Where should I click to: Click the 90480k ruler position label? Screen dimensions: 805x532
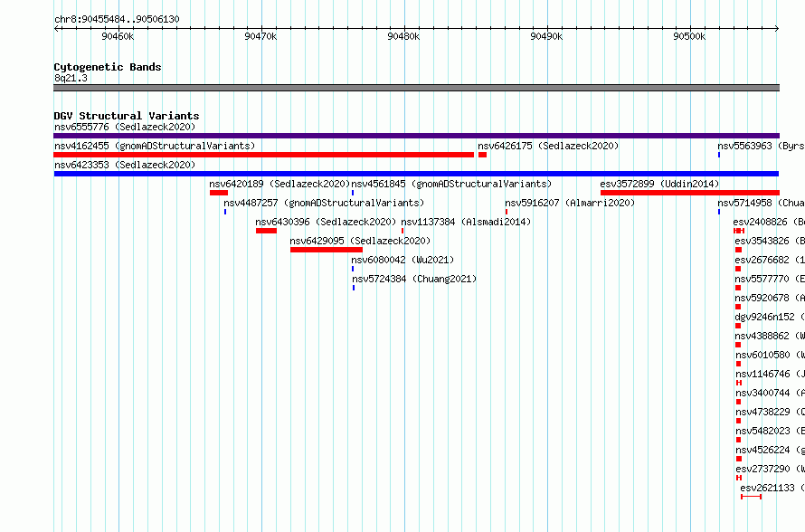[x=403, y=36]
